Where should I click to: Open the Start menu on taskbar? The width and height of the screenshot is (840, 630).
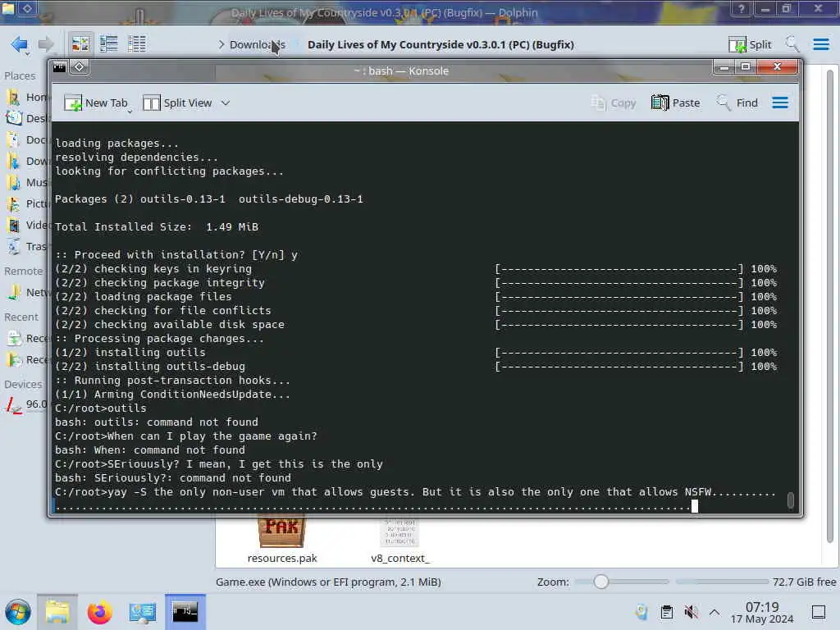pos(18,612)
